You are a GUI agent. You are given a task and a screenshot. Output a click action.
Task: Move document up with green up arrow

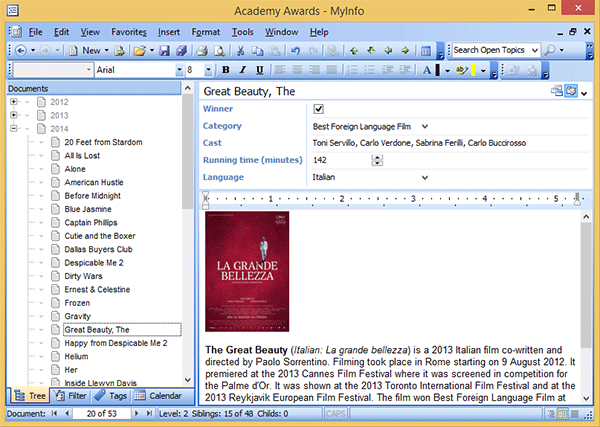point(354,51)
